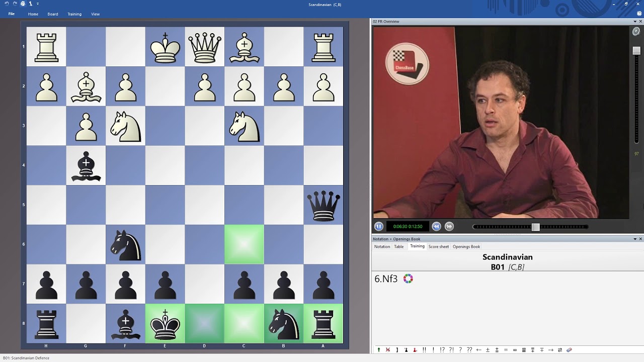Switch to the Table tab
Image resolution: width=644 pixels, height=362 pixels.
(x=399, y=247)
